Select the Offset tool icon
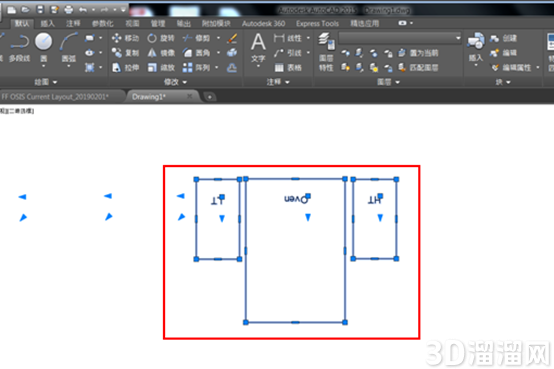The height and width of the screenshot is (369, 554). click(x=232, y=67)
